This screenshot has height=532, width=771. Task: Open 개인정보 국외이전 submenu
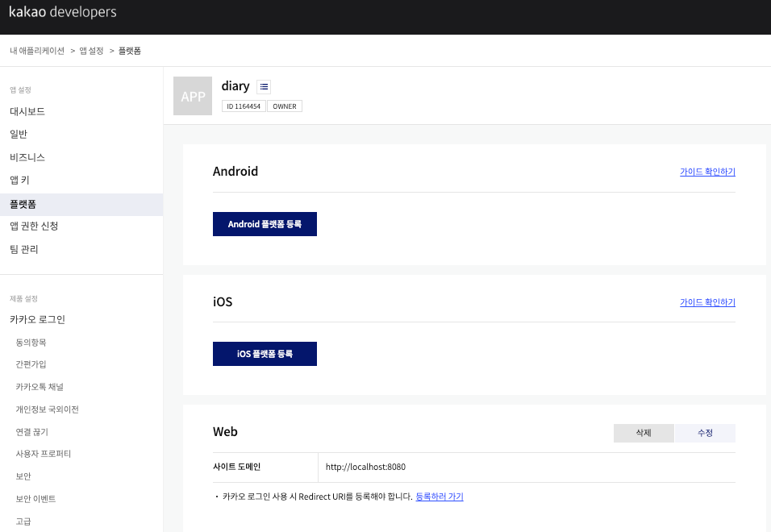click(48, 409)
